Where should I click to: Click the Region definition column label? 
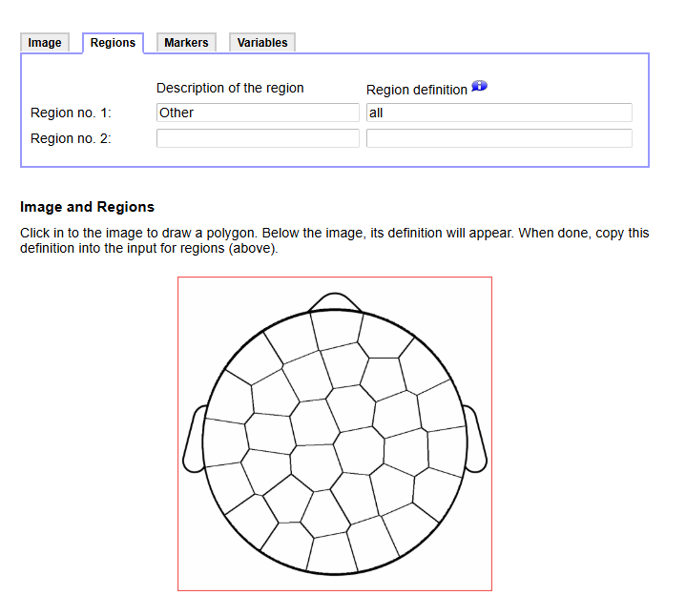pos(417,90)
